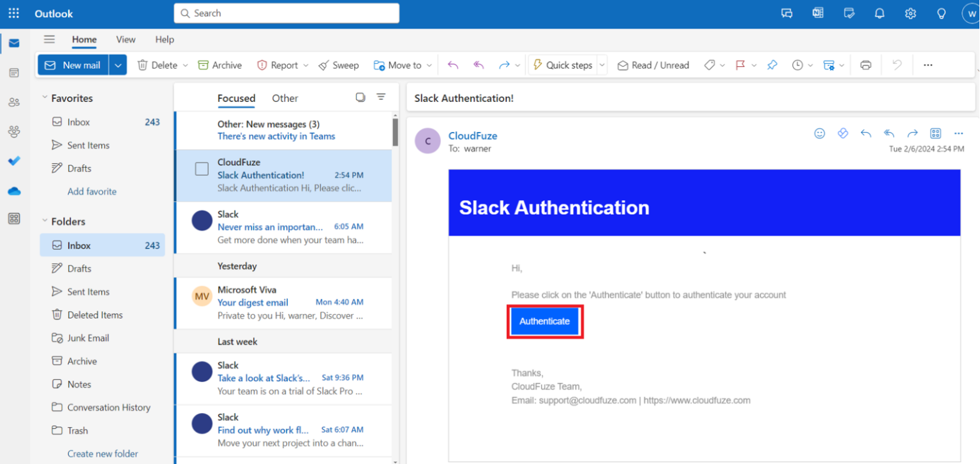
Task: Open OneDrive from the app sidebar
Action: 14,191
